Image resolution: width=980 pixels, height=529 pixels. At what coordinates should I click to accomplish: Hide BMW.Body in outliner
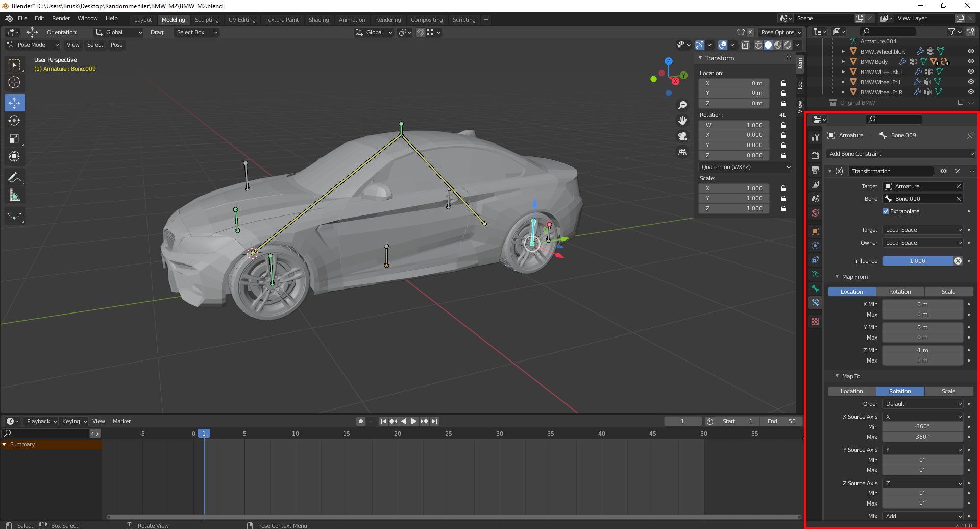coord(971,61)
